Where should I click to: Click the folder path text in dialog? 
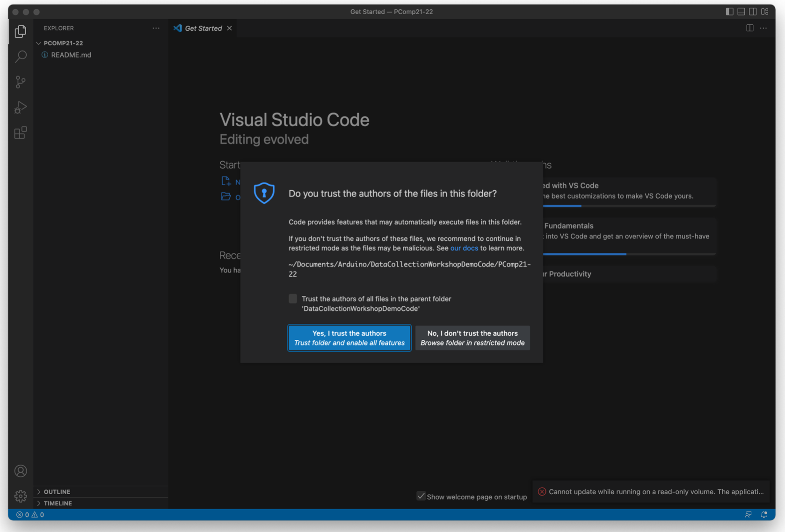coord(409,269)
